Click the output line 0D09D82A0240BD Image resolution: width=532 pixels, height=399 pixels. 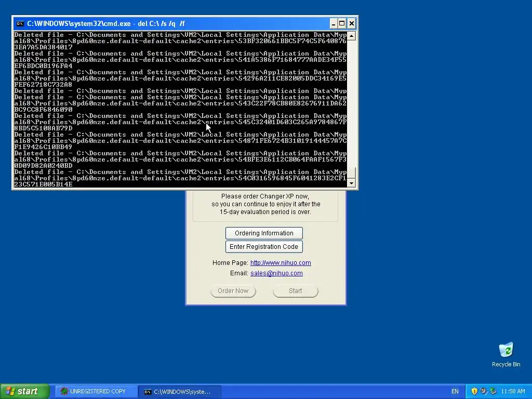click(x=43, y=166)
